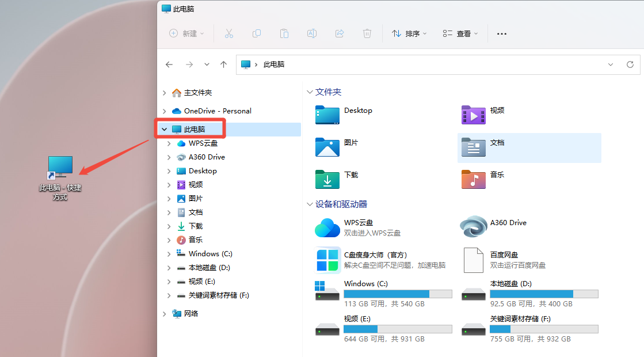The height and width of the screenshot is (357, 644).
Task: Expand the 主文件夹 tree node
Action: (164, 93)
